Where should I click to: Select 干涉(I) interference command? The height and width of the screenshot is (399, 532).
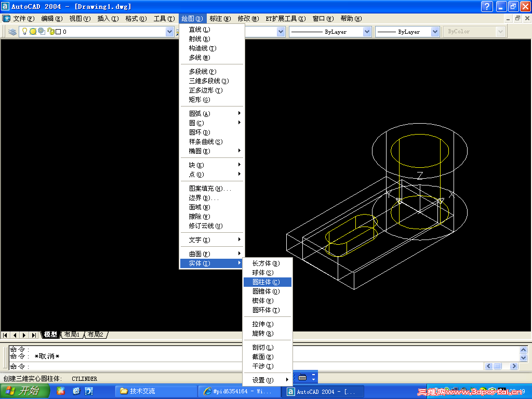click(x=268, y=366)
